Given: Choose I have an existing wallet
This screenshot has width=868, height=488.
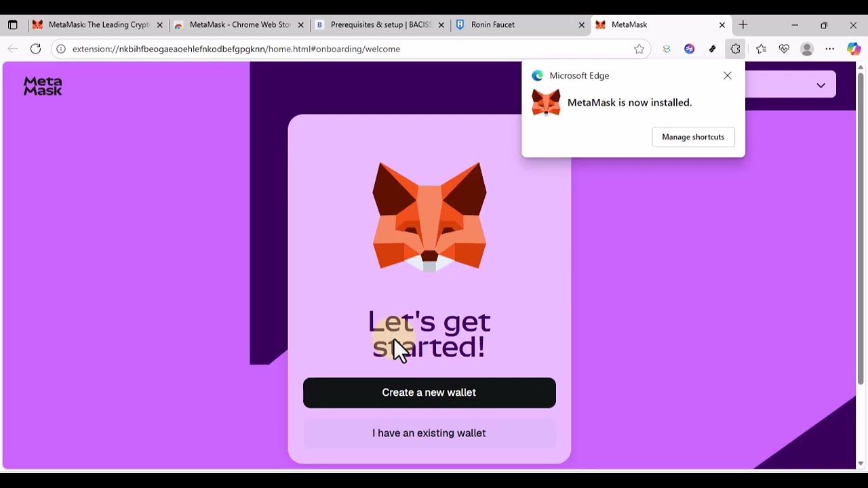Looking at the screenshot, I should (x=429, y=433).
